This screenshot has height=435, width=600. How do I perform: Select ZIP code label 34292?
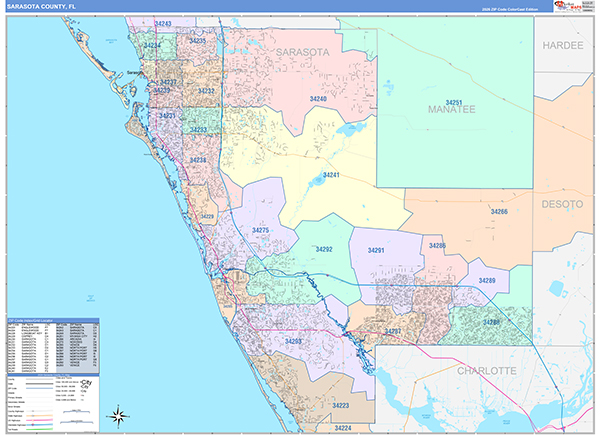(x=324, y=249)
